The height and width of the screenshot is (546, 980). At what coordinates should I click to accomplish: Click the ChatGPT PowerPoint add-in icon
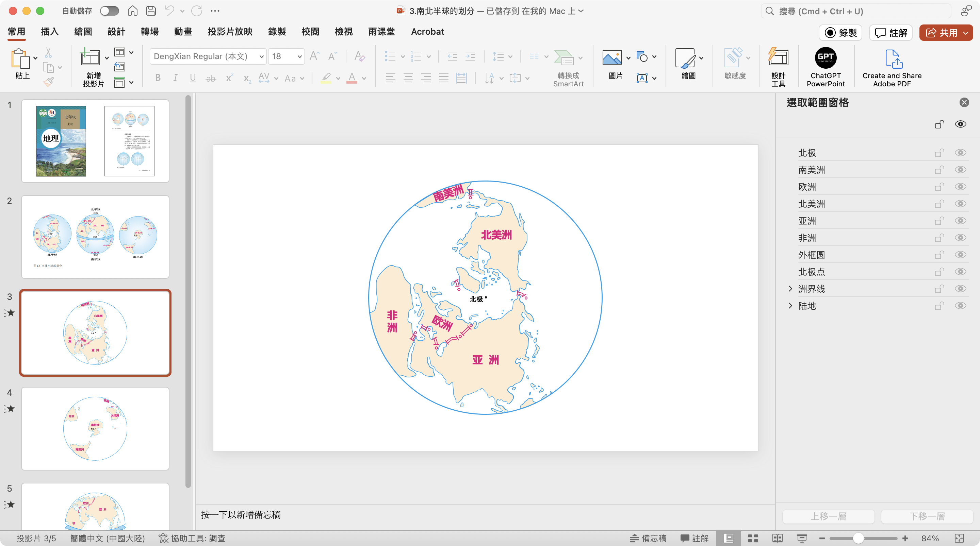point(825,58)
